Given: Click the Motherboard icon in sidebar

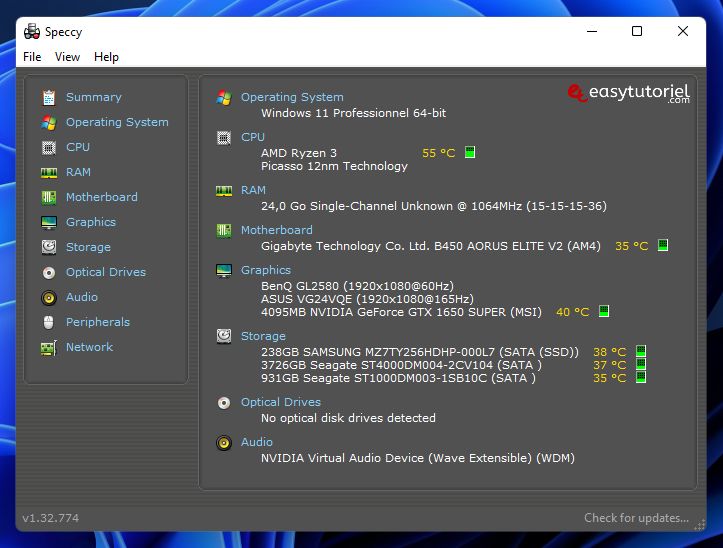Looking at the screenshot, I should [48, 197].
